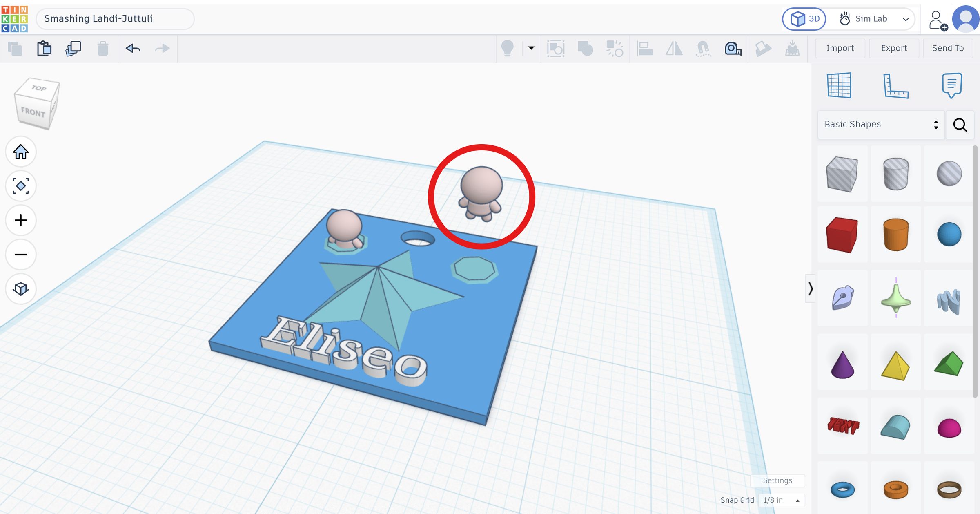Click the shapes panel scrollbar
Image resolution: width=980 pixels, height=514 pixels.
975,272
